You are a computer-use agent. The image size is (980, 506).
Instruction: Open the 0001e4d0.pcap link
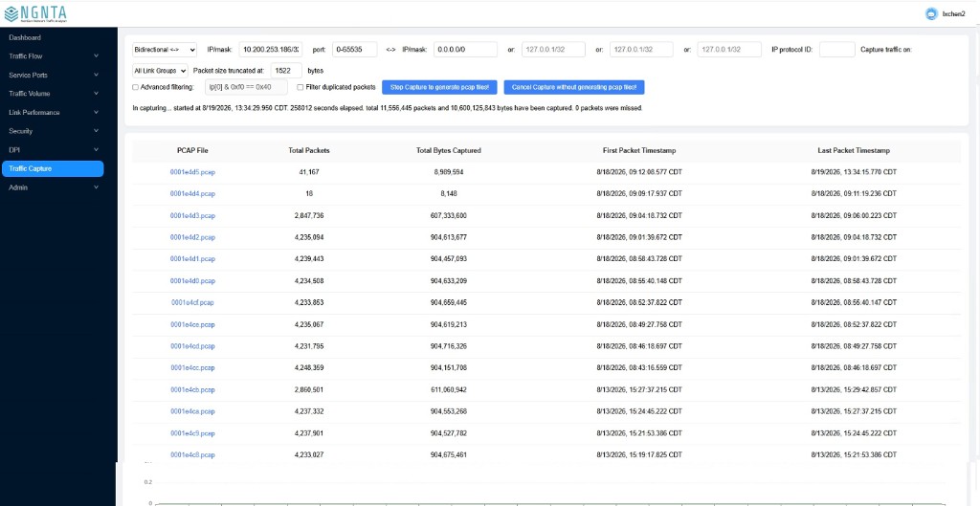192,281
